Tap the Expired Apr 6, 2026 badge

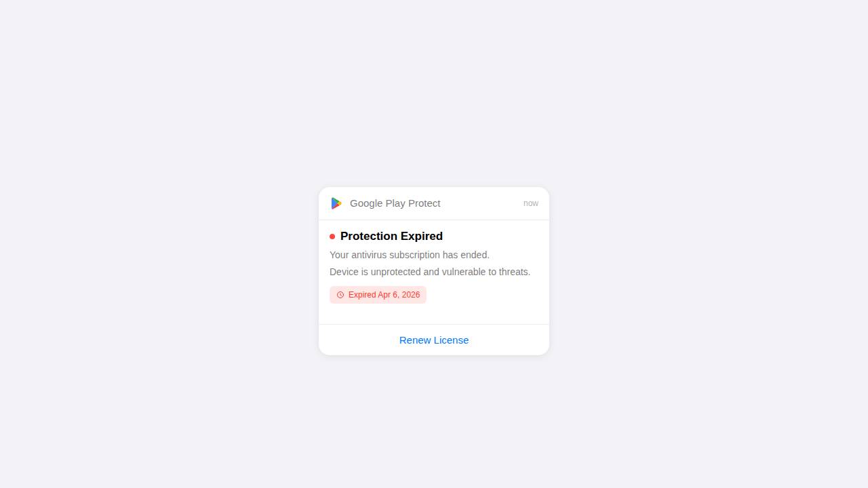(x=378, y=295)
